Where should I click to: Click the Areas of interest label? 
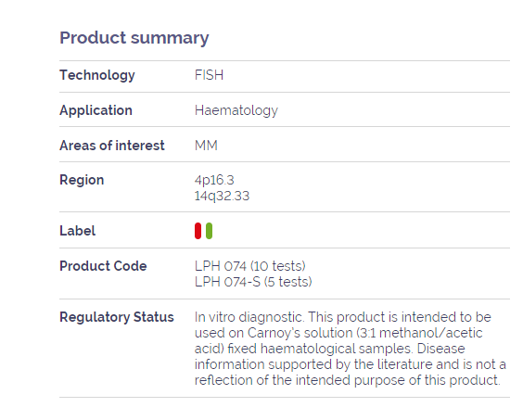pos(112,146)
